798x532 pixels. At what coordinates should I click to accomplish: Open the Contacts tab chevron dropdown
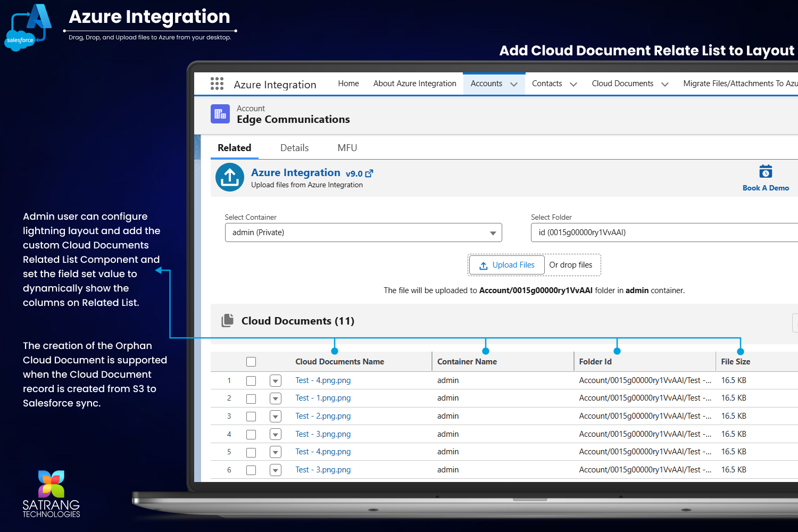point(573,84)
